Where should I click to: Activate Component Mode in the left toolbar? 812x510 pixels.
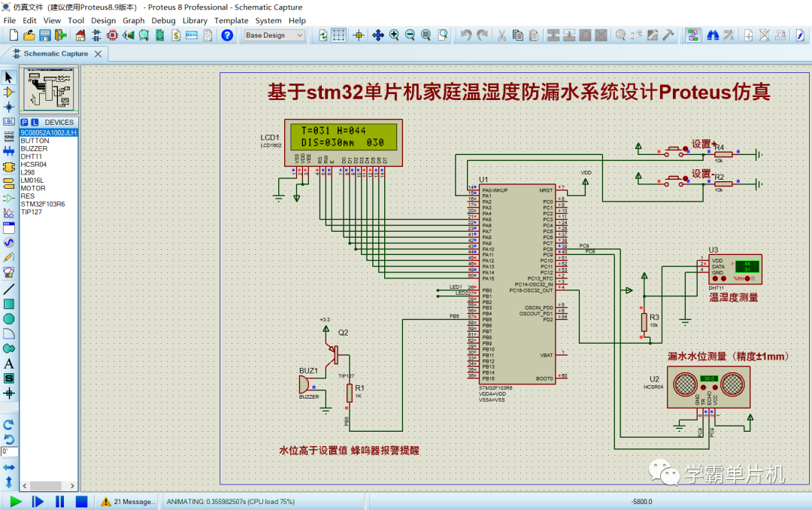8,91
